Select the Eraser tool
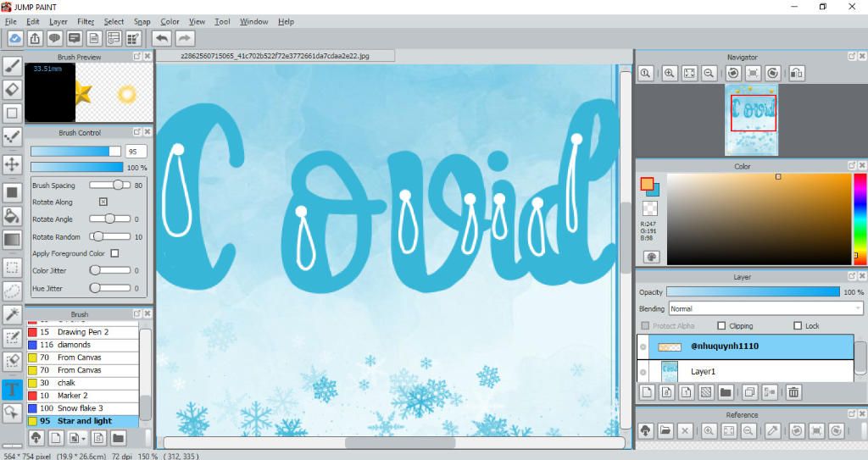Screen dimensions: 868x460 tap(12, 89)
